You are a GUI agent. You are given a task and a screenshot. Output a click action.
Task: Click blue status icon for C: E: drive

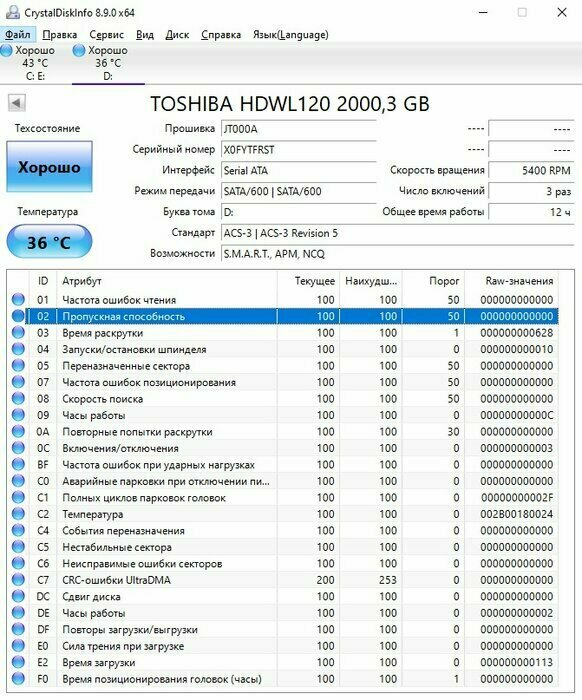pyautogui.click(x=6, y=50)
